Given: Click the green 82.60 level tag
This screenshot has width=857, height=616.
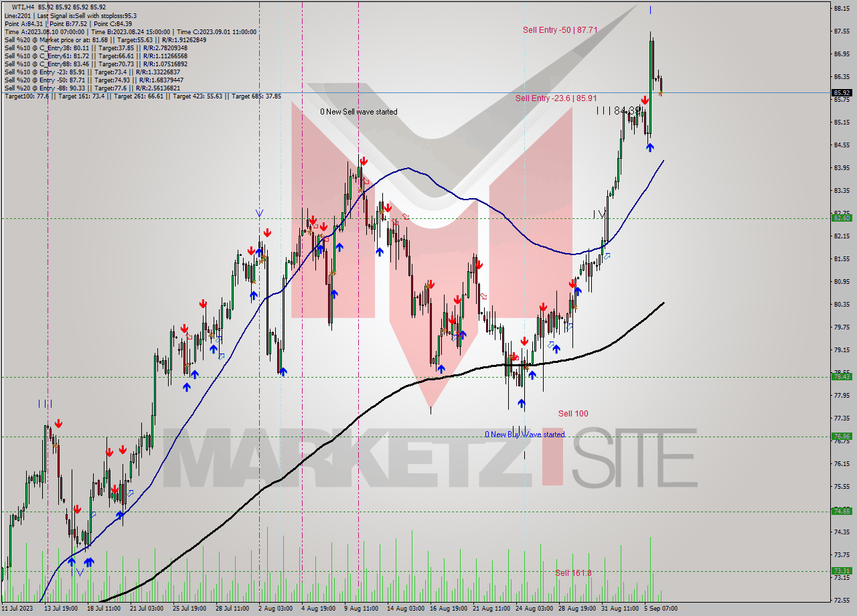Looking at the screenshot, I should point(842,218).
